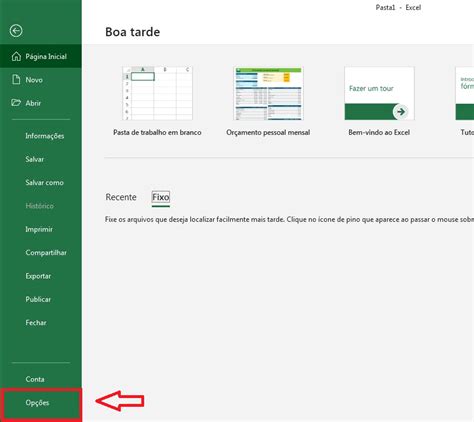Screen dimensions: 474x422
Task: Select Novo in the sidebar
Action: pyautogui.click(x=41, y=80)
